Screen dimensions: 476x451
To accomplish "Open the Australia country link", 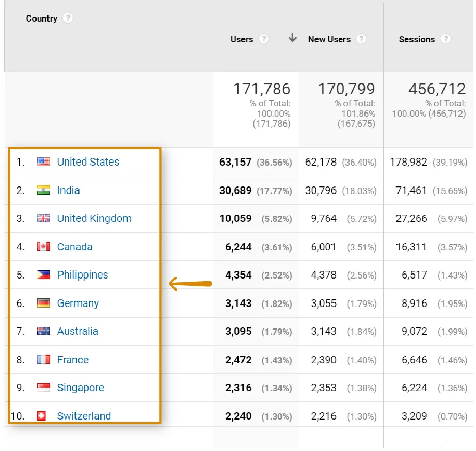I will pyautogui.click(x=77, y=331).
